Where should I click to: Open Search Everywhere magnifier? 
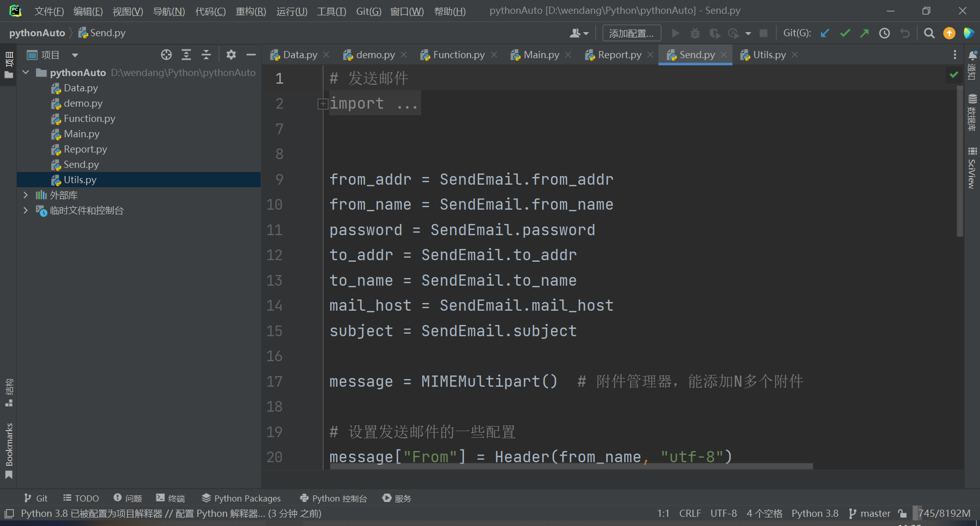[x=929, y=33]
